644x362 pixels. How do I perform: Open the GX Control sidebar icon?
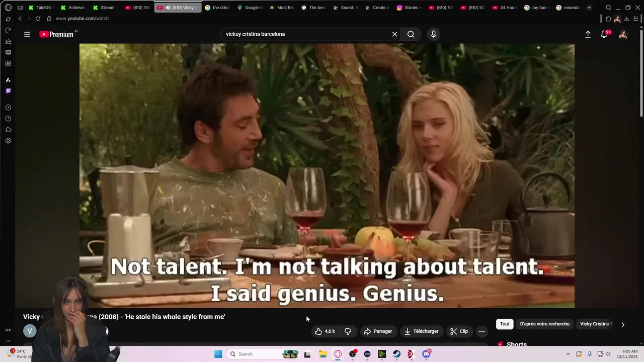8,30
